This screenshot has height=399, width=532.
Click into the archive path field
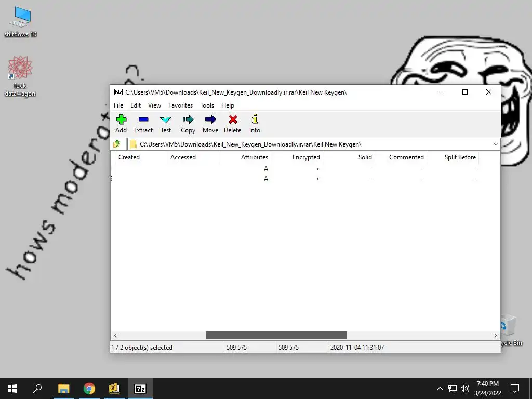pos(310,144)
